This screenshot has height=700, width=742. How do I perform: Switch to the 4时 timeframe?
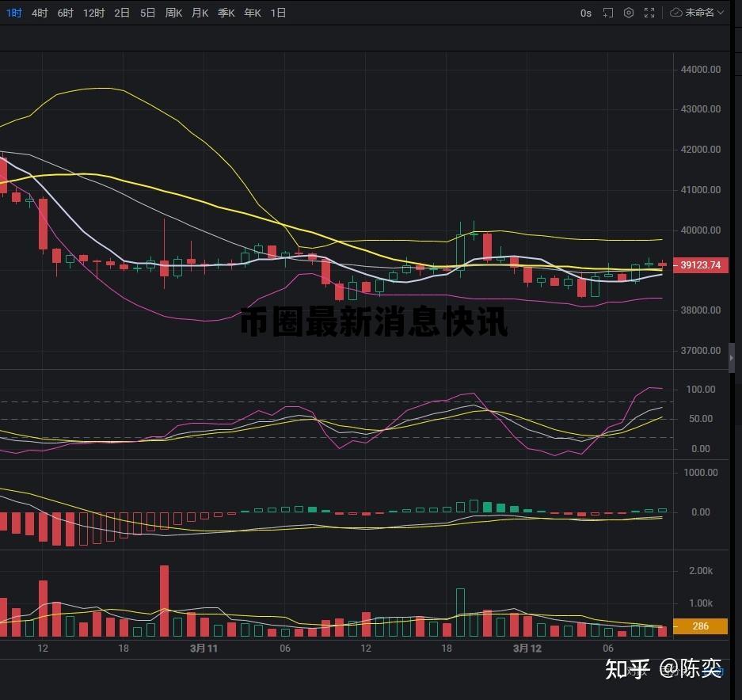tap(40, 13)
